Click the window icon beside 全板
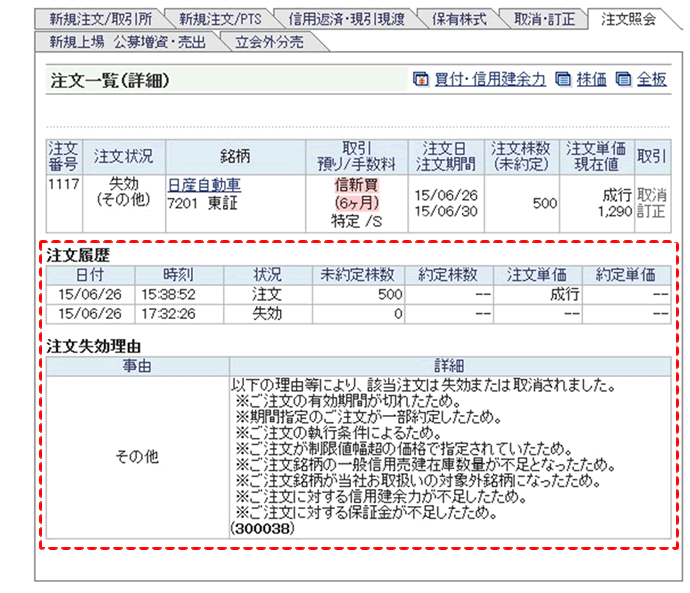Image resolution: width=690 pixels, height=593 pixels. [x=624, y=80]
